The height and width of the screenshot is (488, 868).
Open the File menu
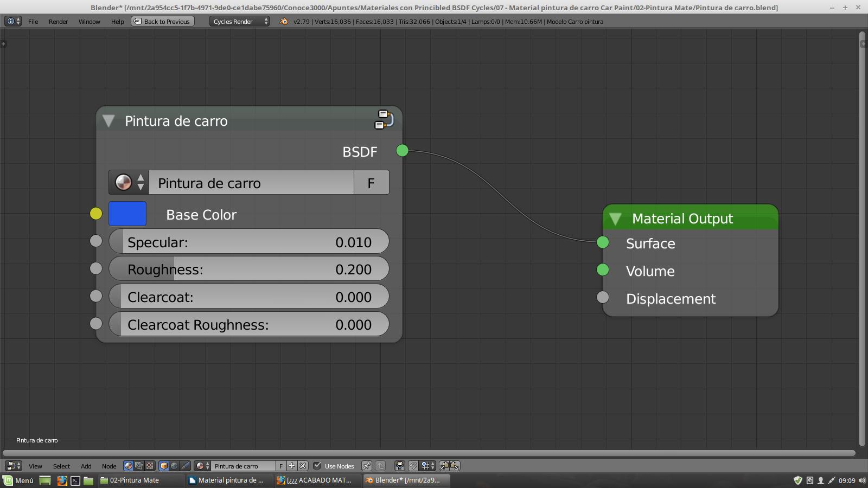click(33, 22)
